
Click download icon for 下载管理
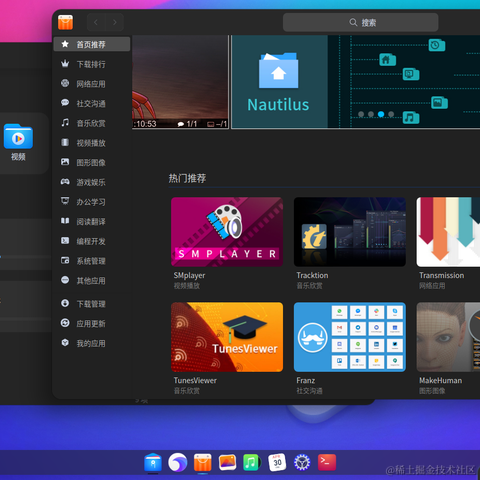point(65,303)
